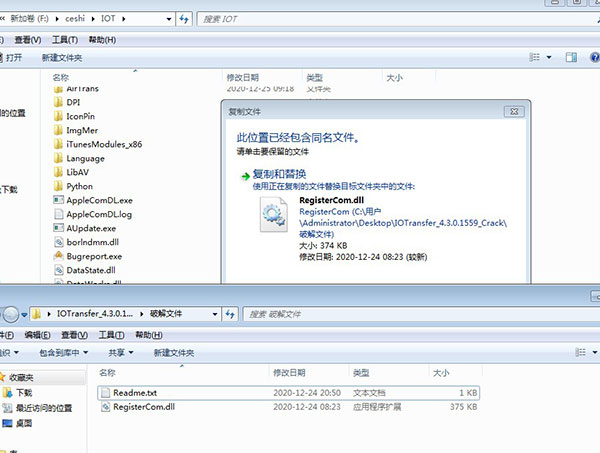Click view mode icon in lower window
The image size is (600, 453).
(580, 352)
